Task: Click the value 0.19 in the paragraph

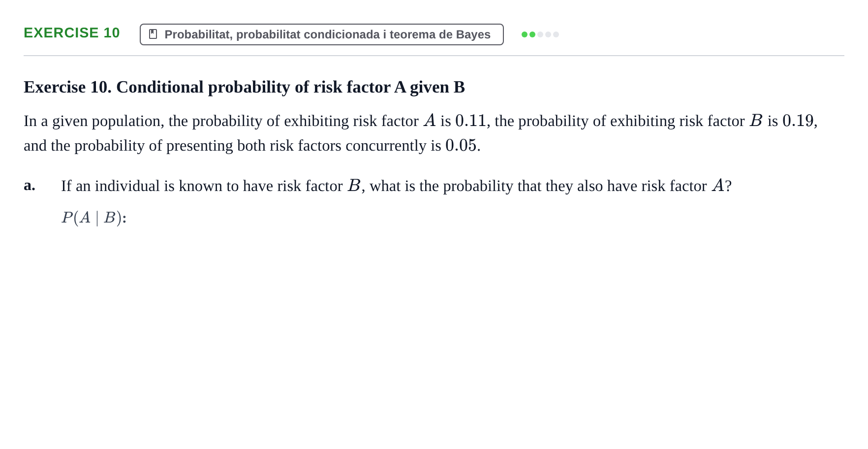Action: coord(798,121)
